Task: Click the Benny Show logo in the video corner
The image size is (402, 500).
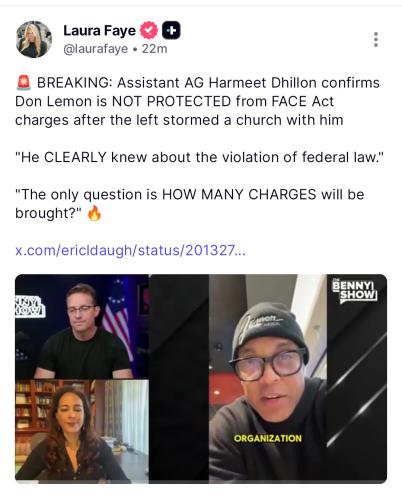Action: tap(355, 291)
